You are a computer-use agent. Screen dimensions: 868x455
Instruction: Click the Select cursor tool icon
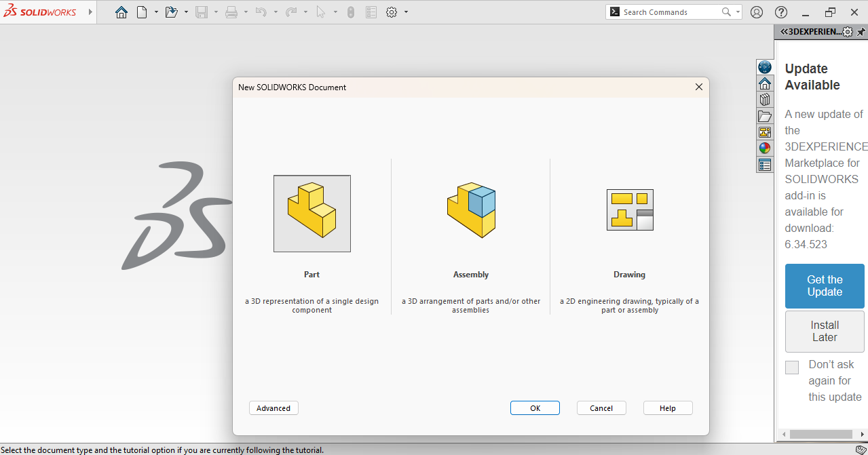321,12
